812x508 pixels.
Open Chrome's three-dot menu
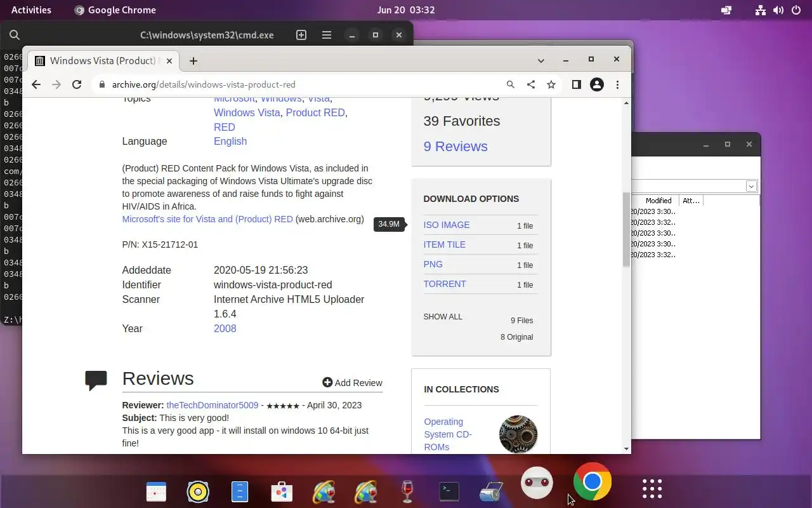coord(617,84)
